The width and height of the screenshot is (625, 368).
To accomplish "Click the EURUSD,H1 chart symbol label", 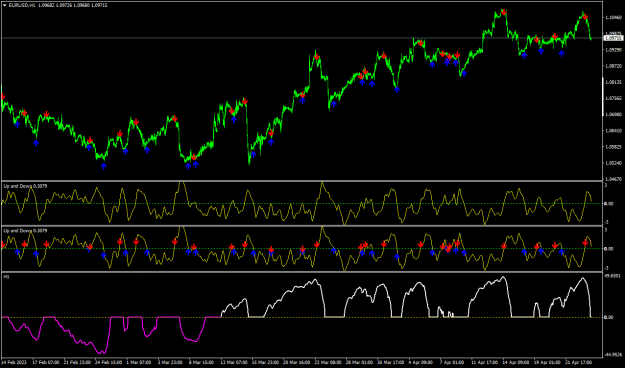I will click(22, 5).
